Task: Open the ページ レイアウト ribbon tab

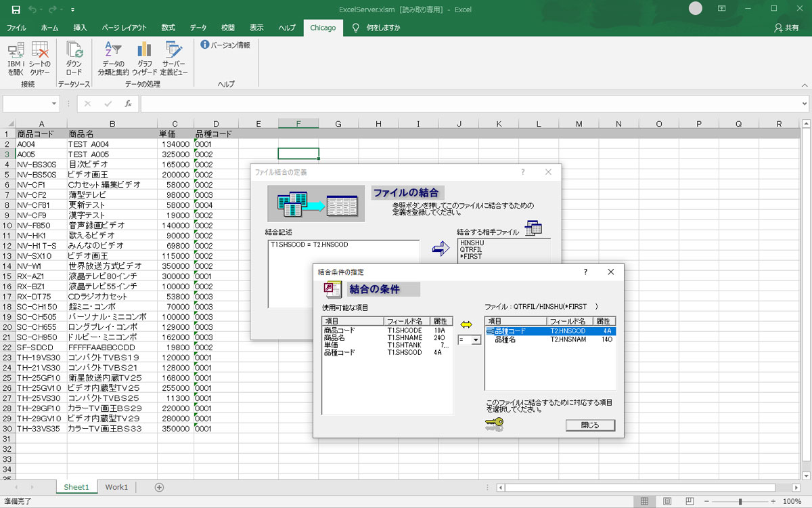Action: (x=124, y=28)
